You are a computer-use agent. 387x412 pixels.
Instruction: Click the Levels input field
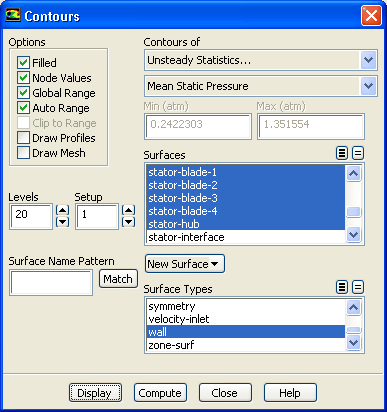(31, 216)
